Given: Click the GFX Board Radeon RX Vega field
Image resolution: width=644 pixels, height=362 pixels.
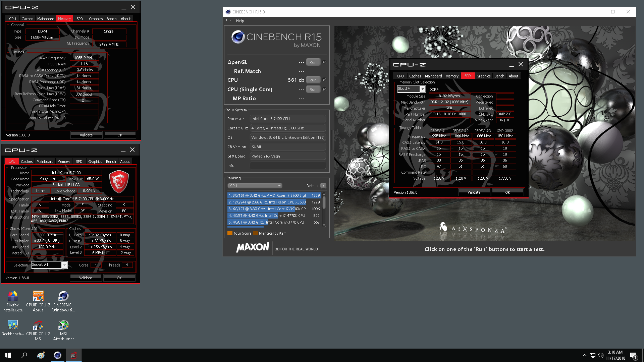Looking at the screenshot, I should [x=288, y=156].
